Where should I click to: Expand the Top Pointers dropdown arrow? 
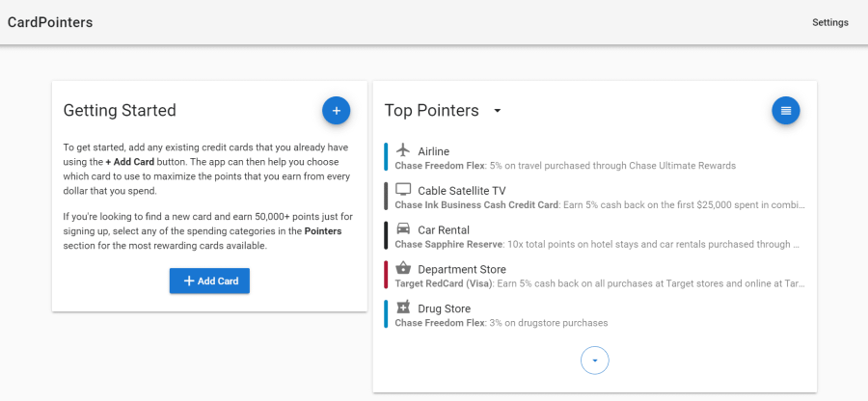pyautogui.click(x=497, y=111)
